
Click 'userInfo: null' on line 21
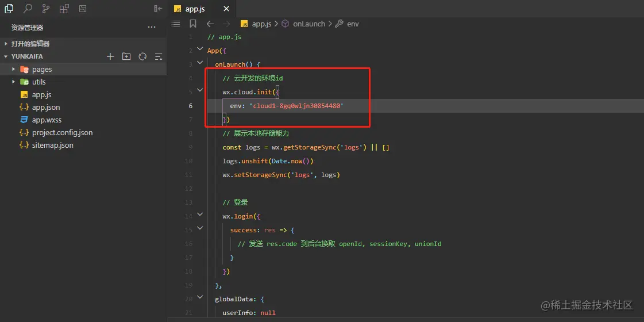pyautogui.click(x=249, y=313)
